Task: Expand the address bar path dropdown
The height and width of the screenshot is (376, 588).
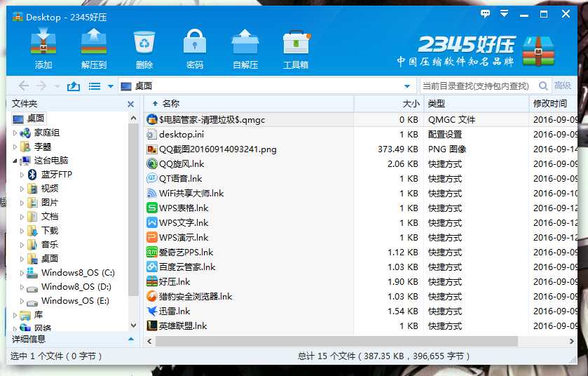Action: (407, 86)
